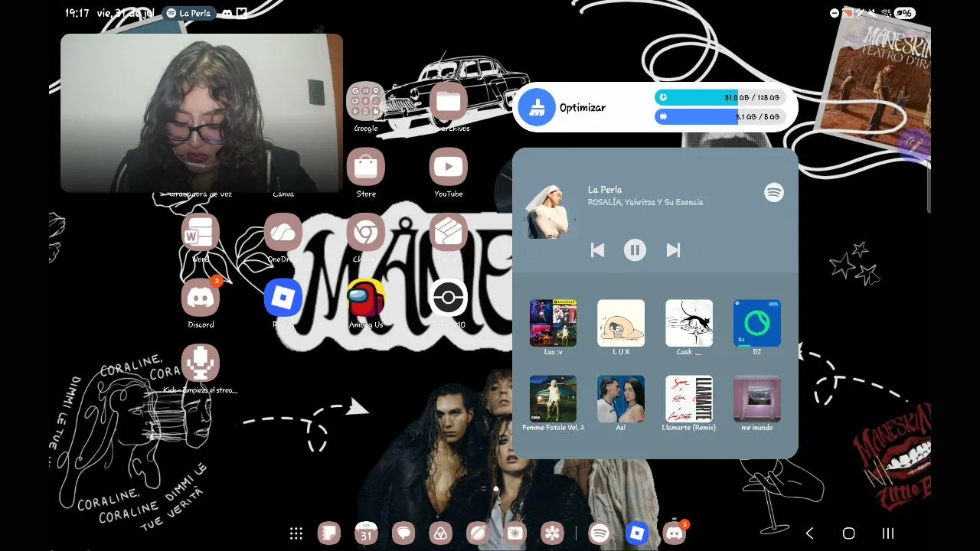Tap the system Back navigation button

click(x=809, y=533)
